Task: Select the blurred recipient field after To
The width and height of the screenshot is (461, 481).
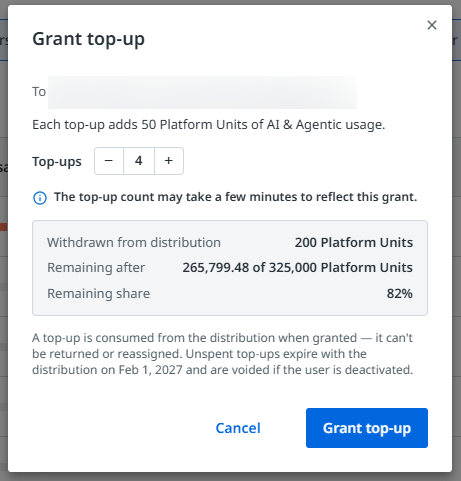Action: click(202, 92)
